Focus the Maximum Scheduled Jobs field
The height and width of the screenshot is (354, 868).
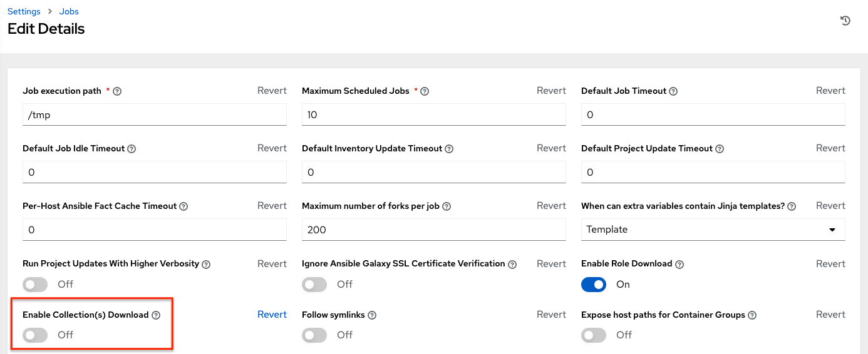click(x=433, y=115)
